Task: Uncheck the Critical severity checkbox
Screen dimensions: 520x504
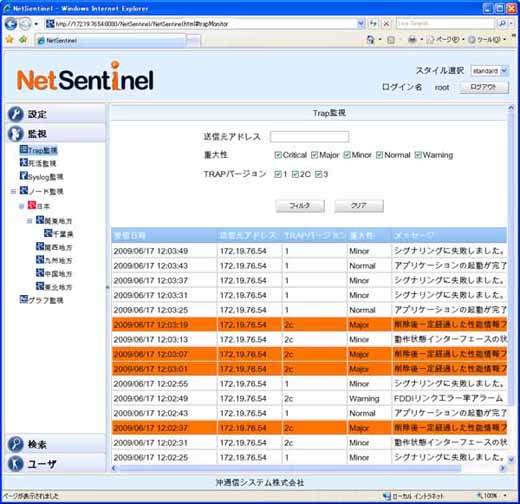Action: click(x=278, y=155)
